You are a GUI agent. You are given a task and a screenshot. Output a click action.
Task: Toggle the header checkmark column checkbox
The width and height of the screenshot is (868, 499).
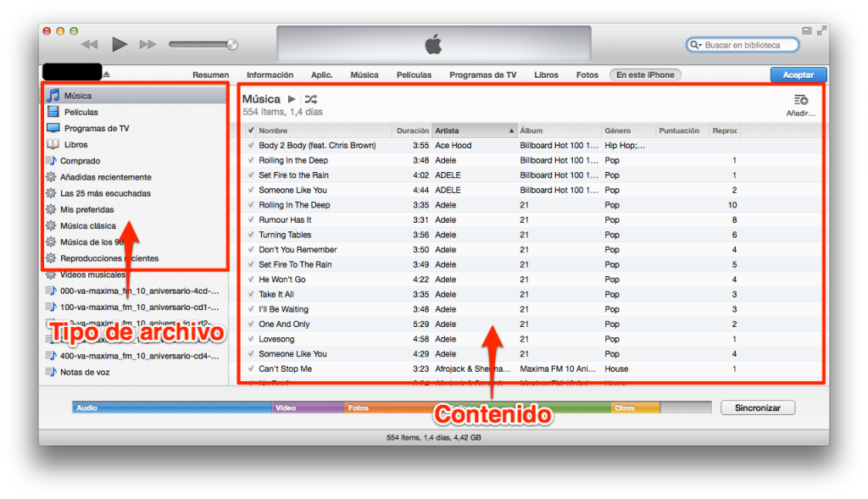click(x=251, y=130)
